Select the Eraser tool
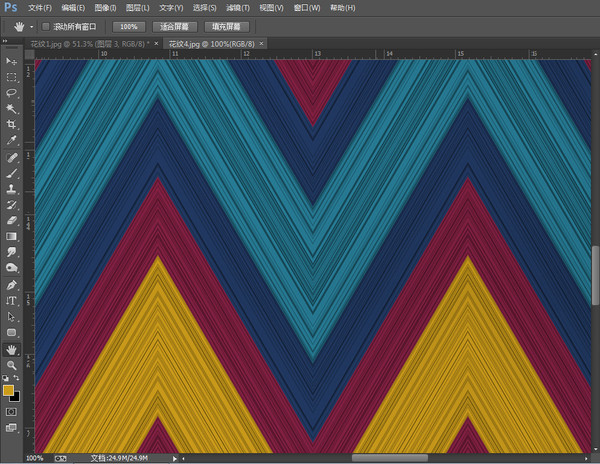Screen dimensions: 600x464 pos(11,220)
